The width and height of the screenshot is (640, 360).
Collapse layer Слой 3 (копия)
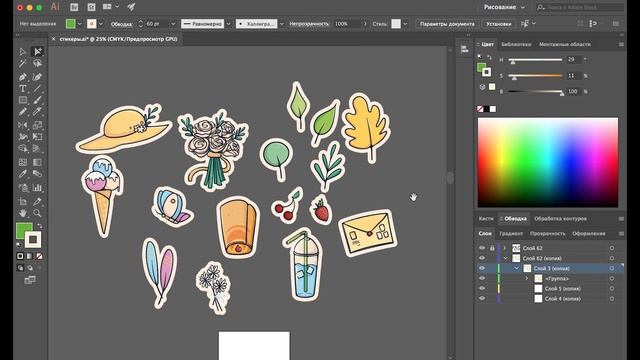click(517, 268)
